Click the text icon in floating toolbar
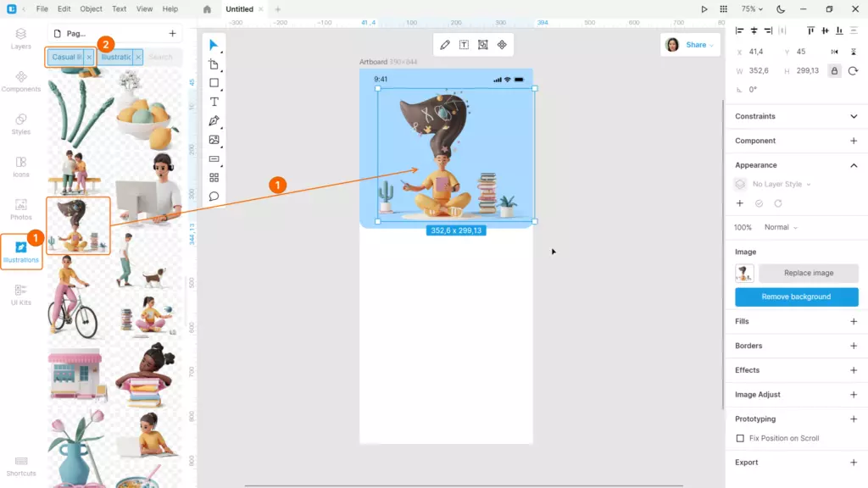This screenshot has height=488, width=868. click(x=464, y=45)
